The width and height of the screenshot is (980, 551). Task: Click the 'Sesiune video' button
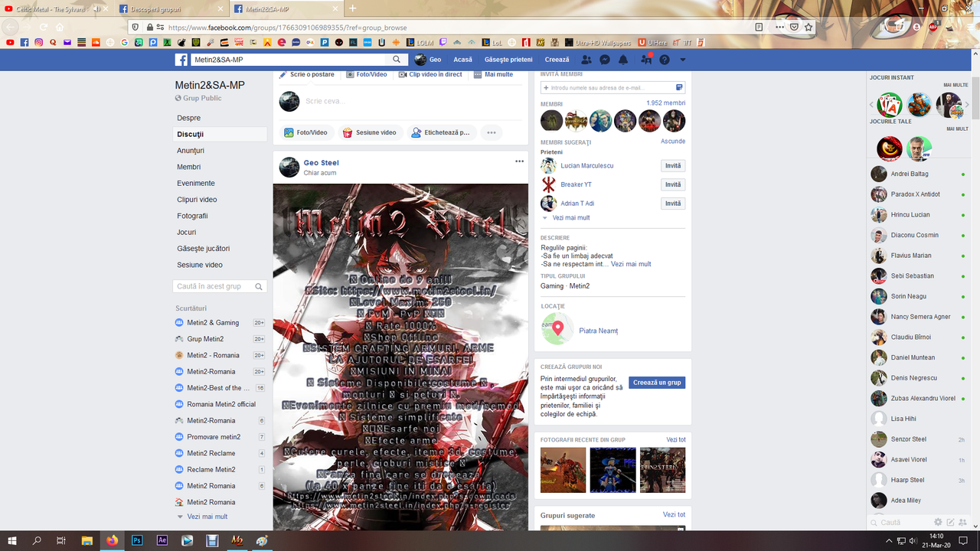coord(370,132)
